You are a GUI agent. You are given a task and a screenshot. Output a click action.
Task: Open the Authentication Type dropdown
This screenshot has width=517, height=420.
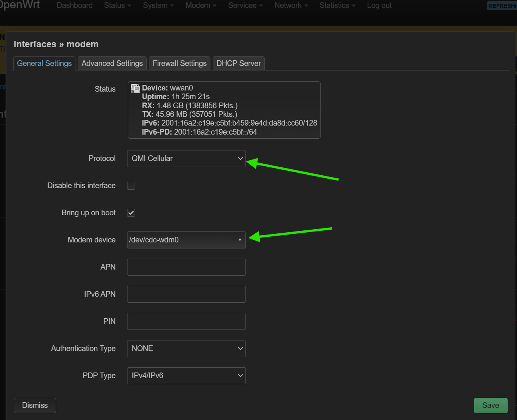tap(186, 348)
